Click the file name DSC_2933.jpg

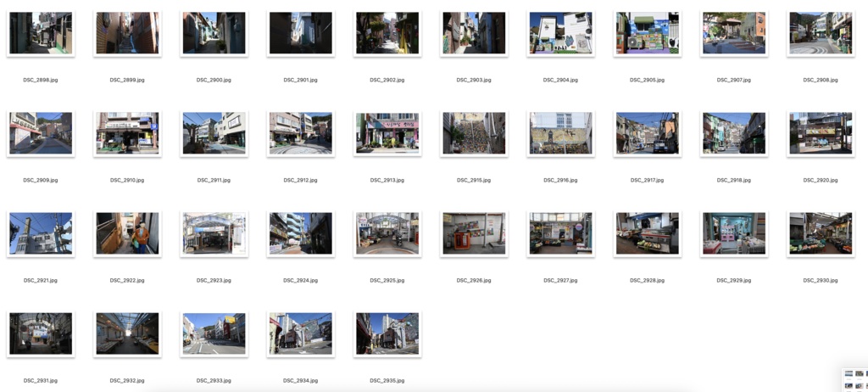[x=214, y=381]
